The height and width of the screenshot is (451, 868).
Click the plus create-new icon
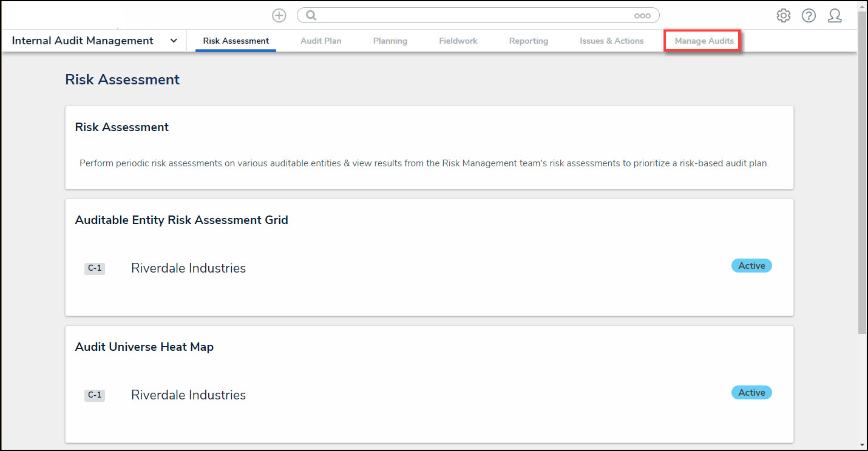279,16
